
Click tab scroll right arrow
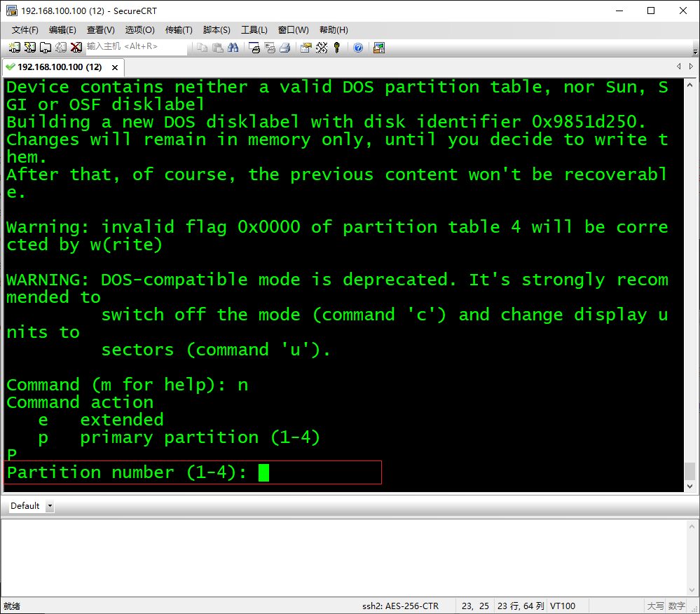[691, 66]
